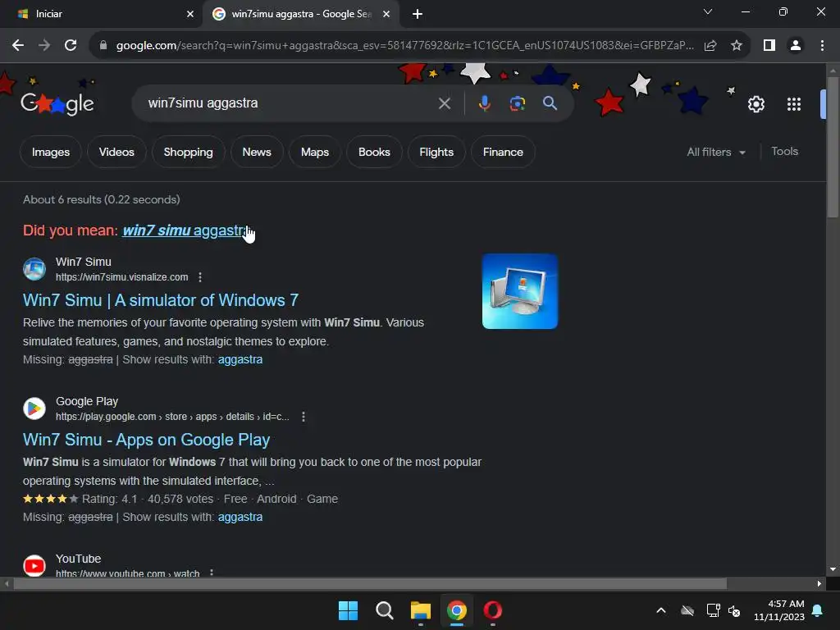Click OneDrive cloud tray icon
This screenshot has width=840, height=630.
pyautogui.click(x=687, y=610)
